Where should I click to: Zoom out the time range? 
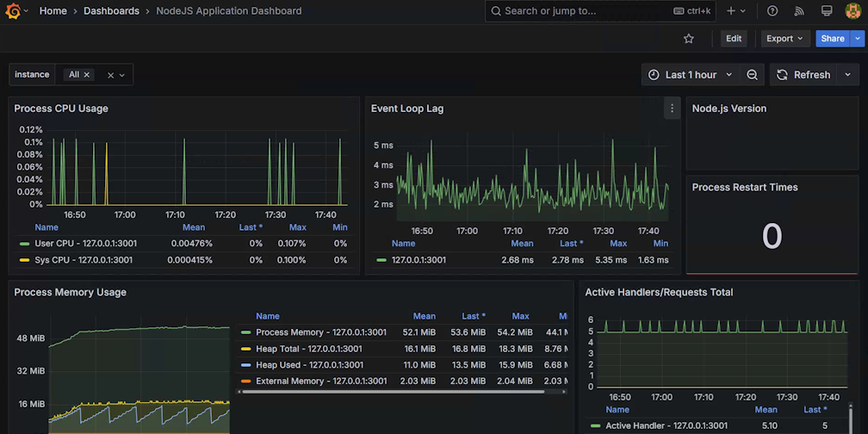click(x=752, y=75)
